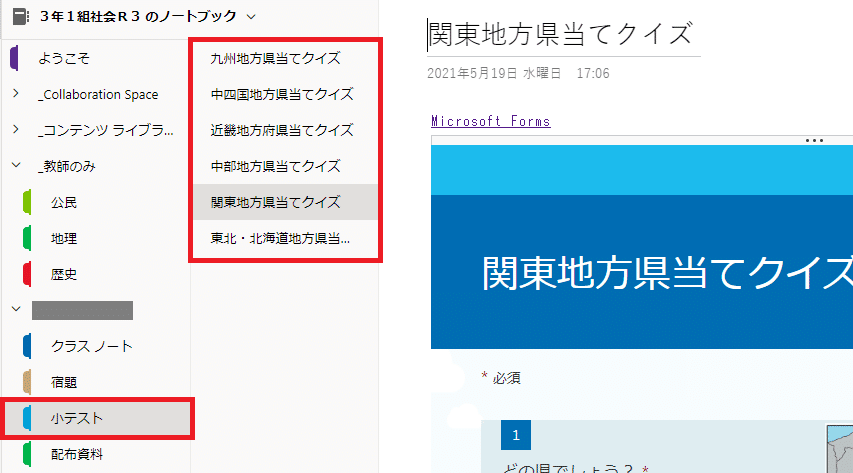Screen dimensions: 853x473
Task: Click the form header 関東地方県当てクイズ banner
Action: click(642, 272)
